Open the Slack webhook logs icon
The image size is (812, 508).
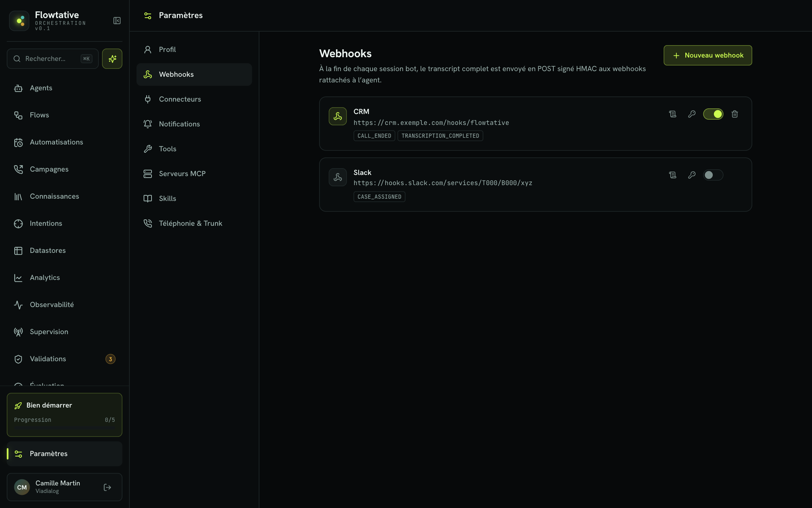click(x=673, y=175)
